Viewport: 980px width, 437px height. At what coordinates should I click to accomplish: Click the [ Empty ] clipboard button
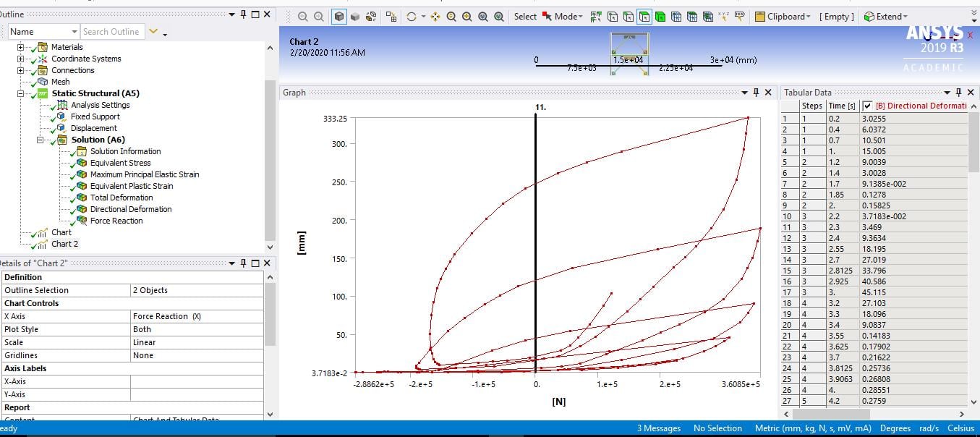(837, 17)
